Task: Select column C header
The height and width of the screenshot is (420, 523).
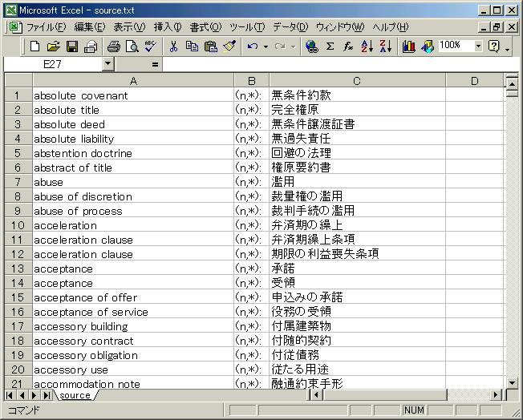Action: point(357,81)
